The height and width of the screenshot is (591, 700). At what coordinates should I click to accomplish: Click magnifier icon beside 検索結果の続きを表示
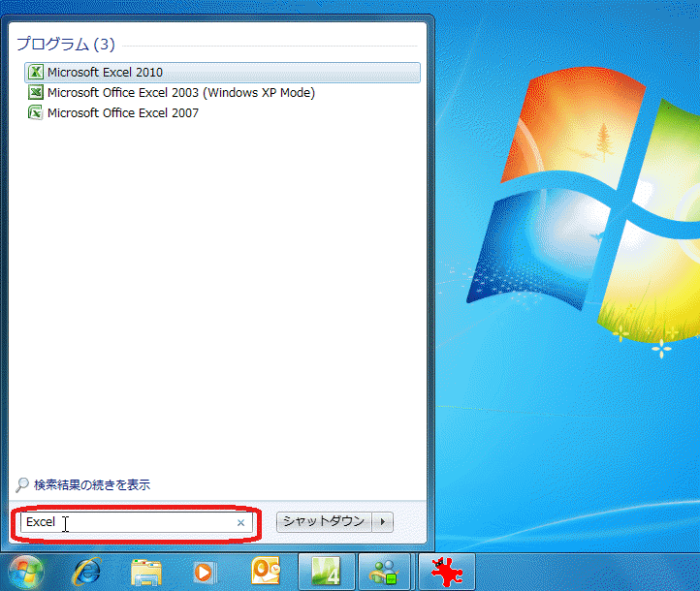22,484
